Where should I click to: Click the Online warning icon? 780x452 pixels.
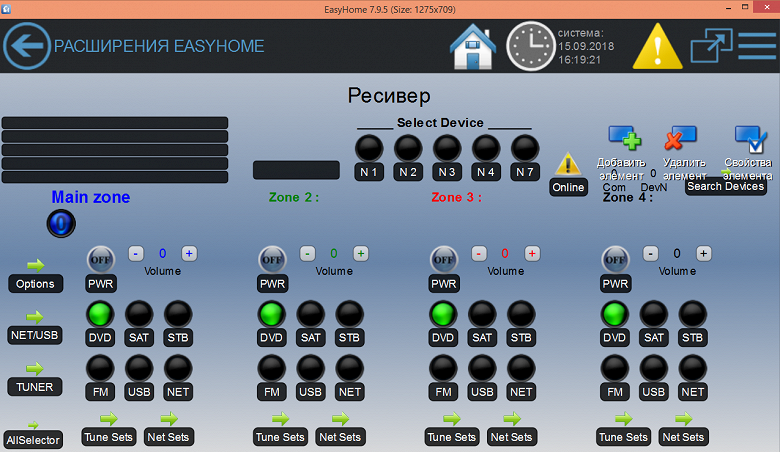568,164
